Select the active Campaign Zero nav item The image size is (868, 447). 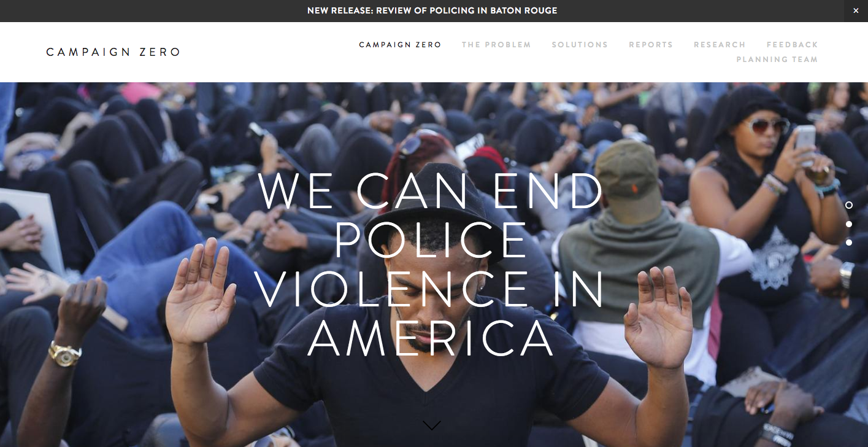(x=400, y=45)
